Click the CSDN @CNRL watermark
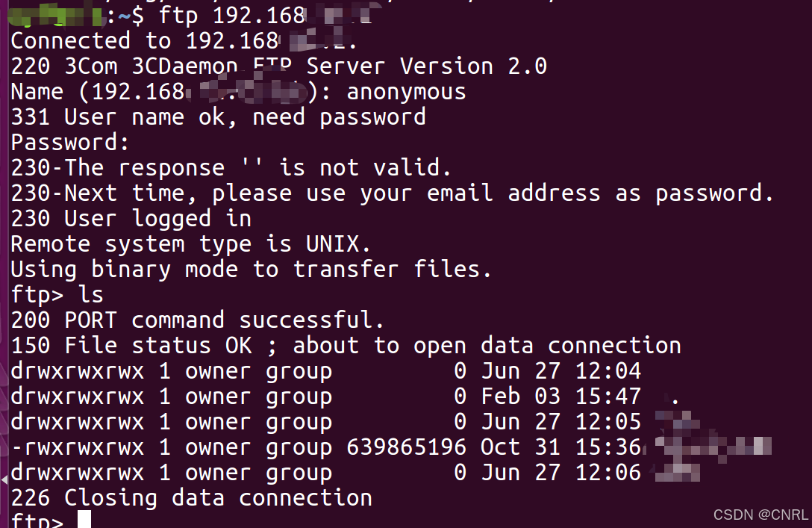Viewport: 812px width, 528px height. pos(761,515)
